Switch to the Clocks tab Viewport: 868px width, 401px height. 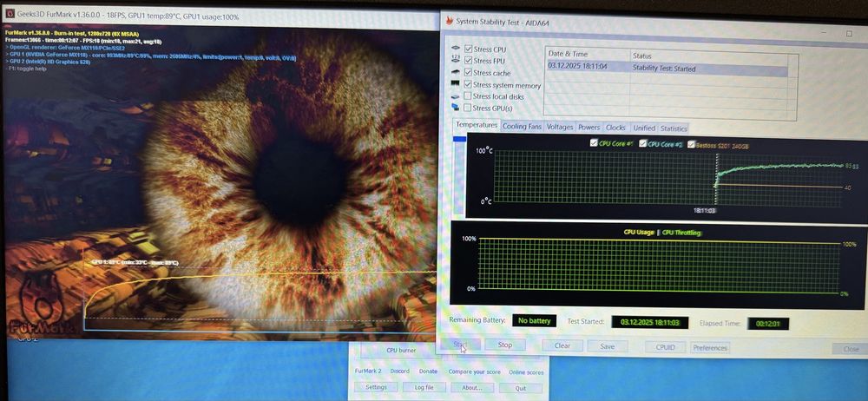pyautogui.click(x=615, y=128)
